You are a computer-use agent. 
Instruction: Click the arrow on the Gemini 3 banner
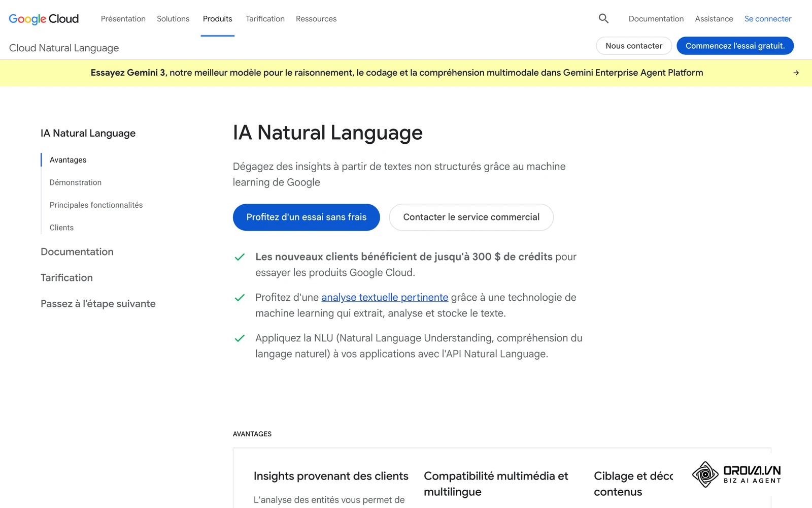(x=796, y=73)
